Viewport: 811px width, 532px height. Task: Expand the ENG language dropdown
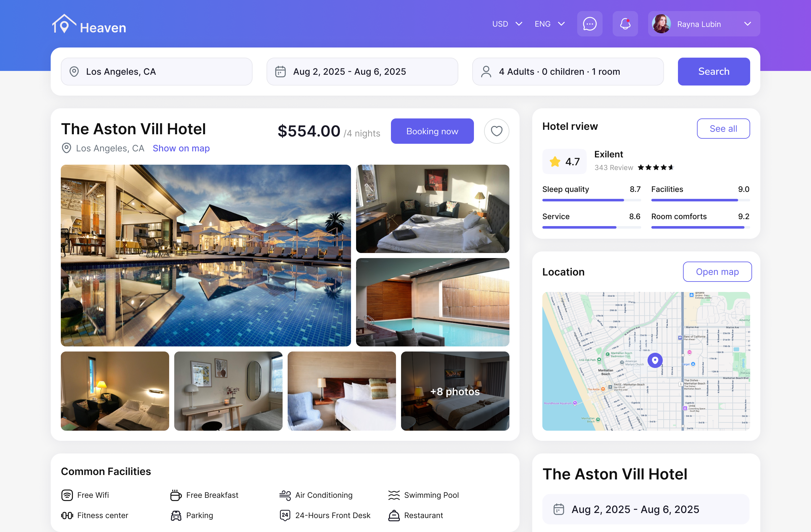(550, 24)
